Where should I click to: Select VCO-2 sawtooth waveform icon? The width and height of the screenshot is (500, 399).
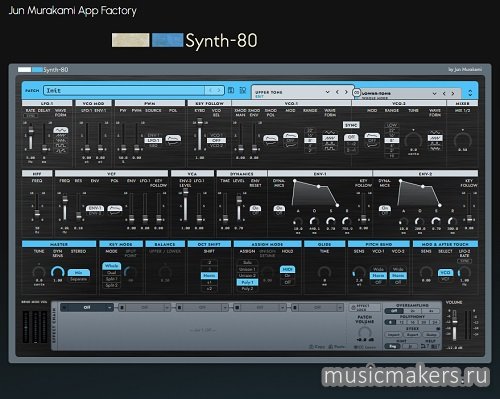435,138
